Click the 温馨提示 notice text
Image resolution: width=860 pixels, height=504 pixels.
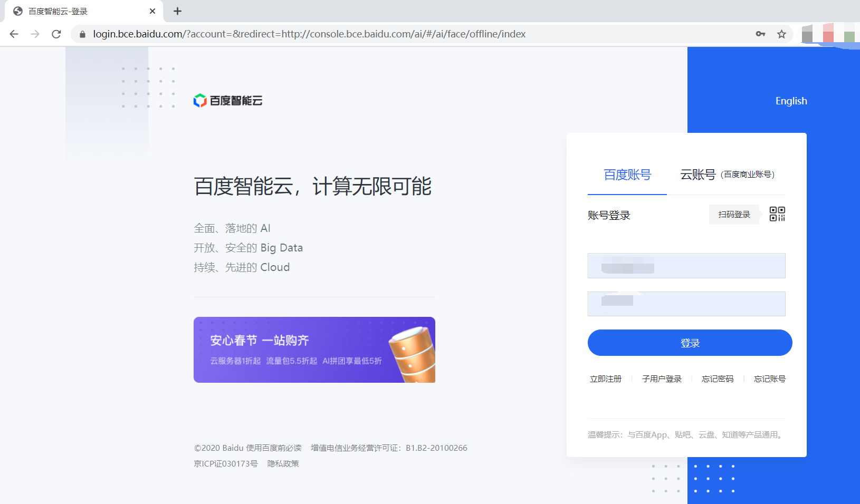[686, 435]
